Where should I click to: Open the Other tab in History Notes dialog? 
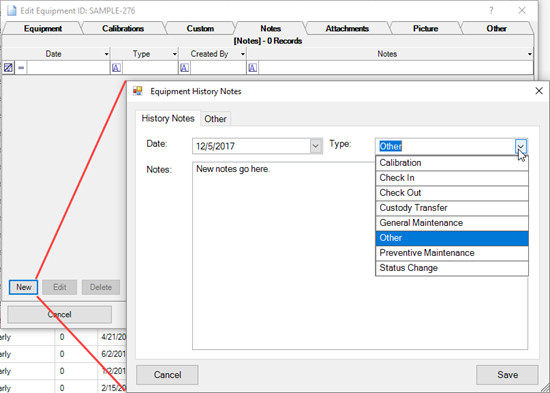tap(215, 119)
